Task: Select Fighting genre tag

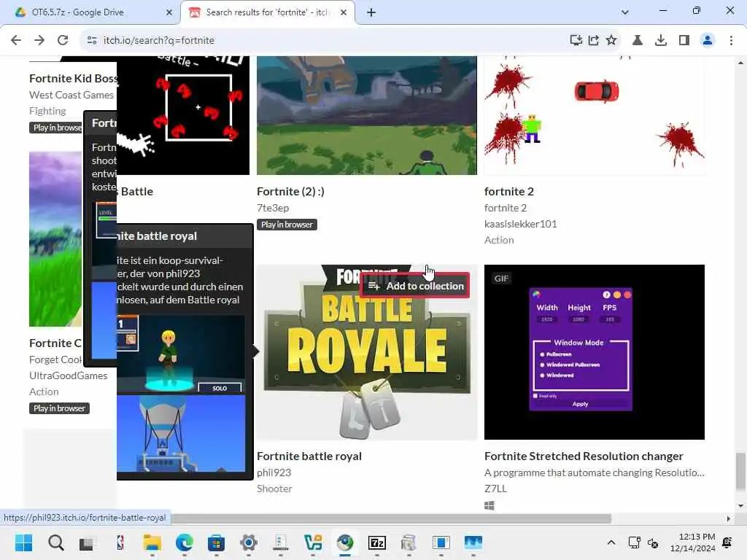Action: click(x=47, y=111)
